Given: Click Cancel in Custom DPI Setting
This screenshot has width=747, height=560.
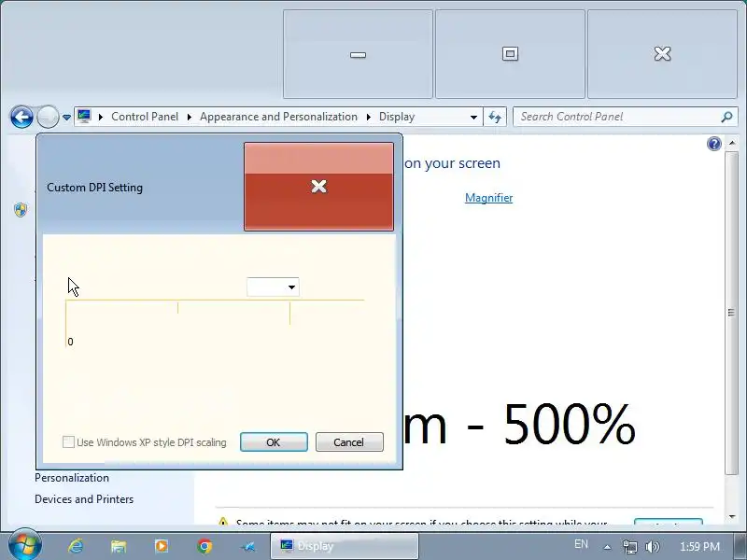Looking at the screenshot, I should pos(349,441).
